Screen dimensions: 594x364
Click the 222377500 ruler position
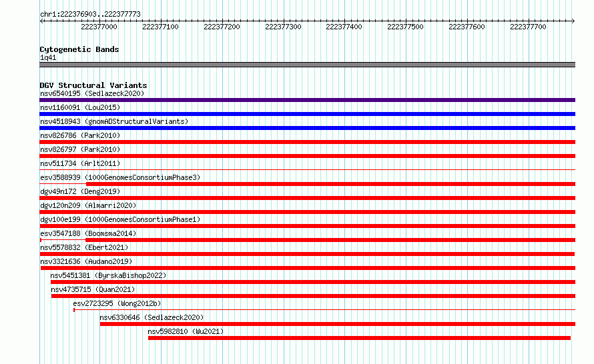pyautogui.click(x=405, y=27)
